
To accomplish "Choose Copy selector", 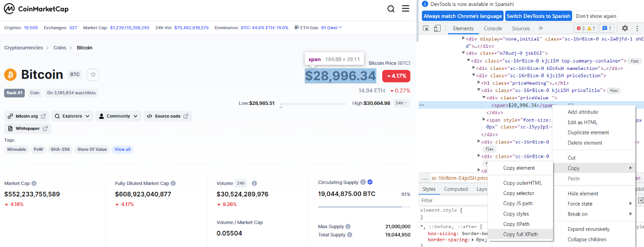I will point(520,193).
